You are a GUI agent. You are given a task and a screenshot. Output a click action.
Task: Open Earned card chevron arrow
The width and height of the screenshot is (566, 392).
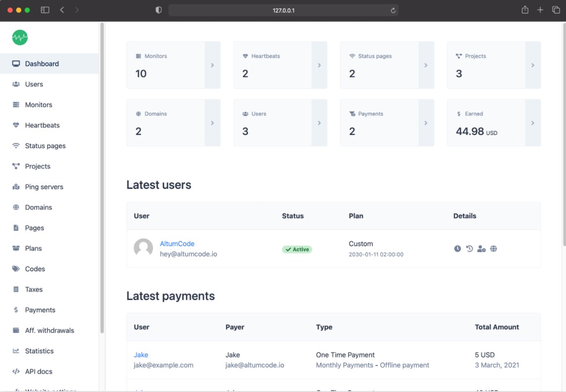pos(533,123)
